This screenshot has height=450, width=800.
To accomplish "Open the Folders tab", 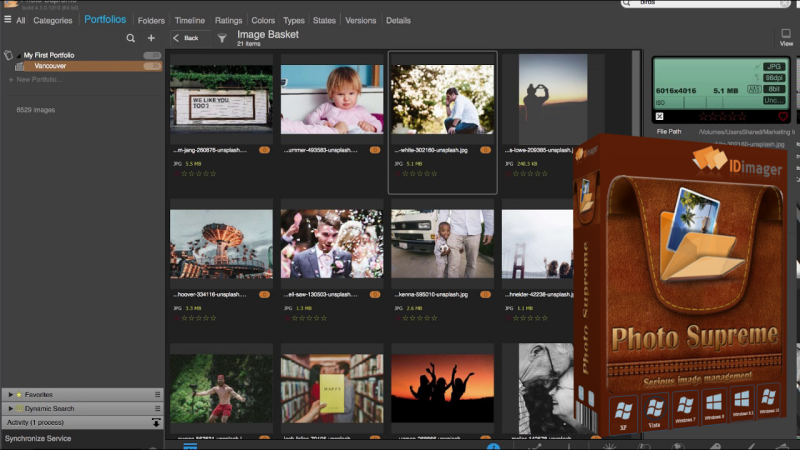I will 151,21.
